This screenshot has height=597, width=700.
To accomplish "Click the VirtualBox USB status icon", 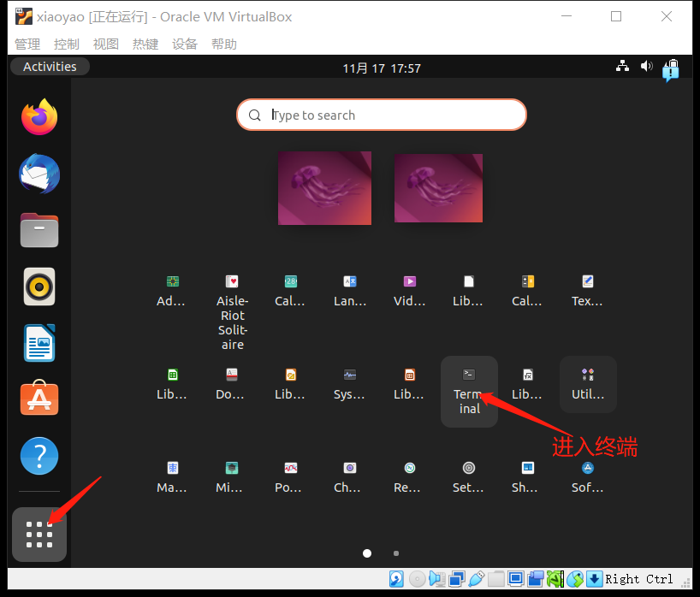I will pyautogui.click(x=477, y=579).
